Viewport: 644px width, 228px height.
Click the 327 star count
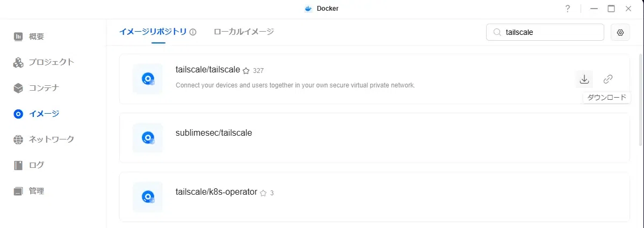tap(258, 70)
